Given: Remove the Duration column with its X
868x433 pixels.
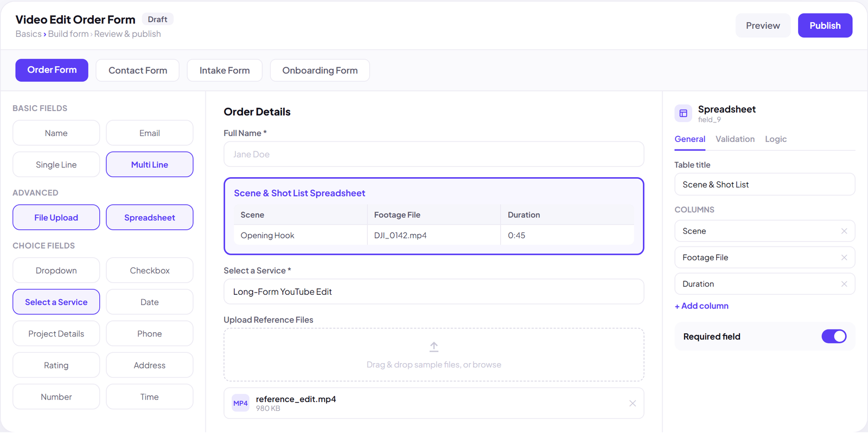Looking at the screenshot, I should point(844,284).
